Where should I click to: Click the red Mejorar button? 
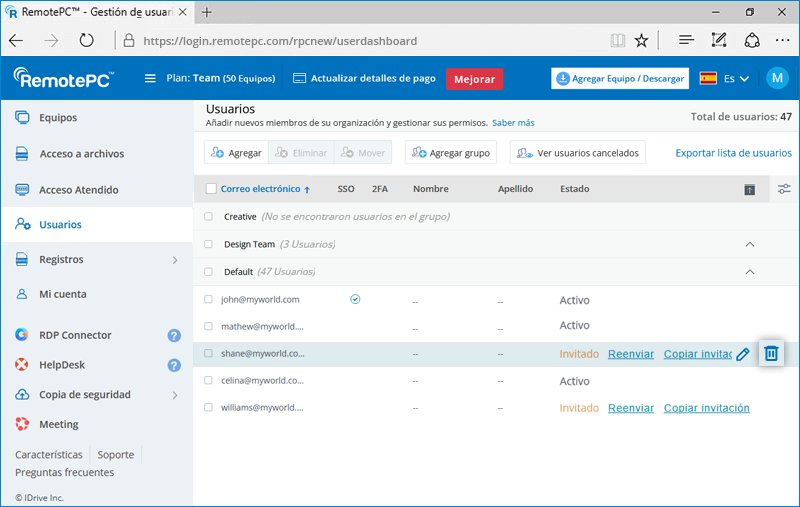click(474, 79)
